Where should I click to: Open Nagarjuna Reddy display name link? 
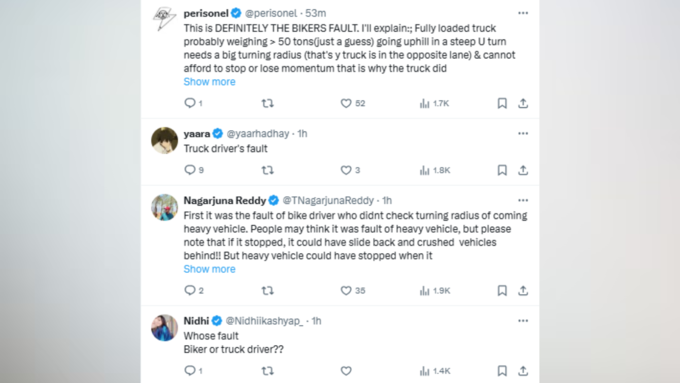(225, 200)
